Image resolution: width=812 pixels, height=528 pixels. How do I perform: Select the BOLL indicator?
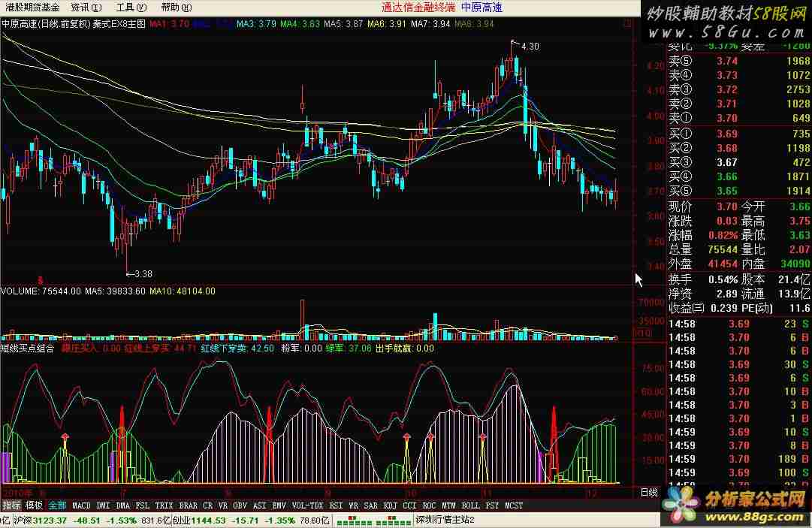point(471,505)
